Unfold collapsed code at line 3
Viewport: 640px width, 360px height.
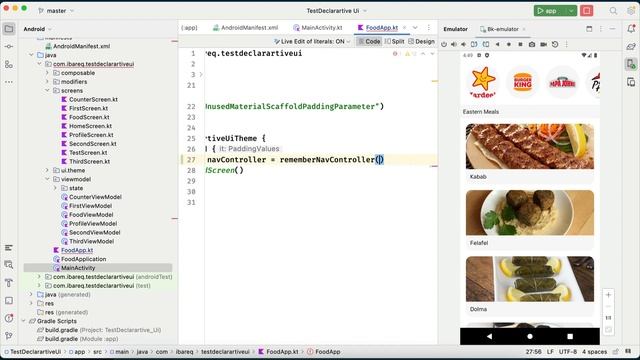[201, 74]
